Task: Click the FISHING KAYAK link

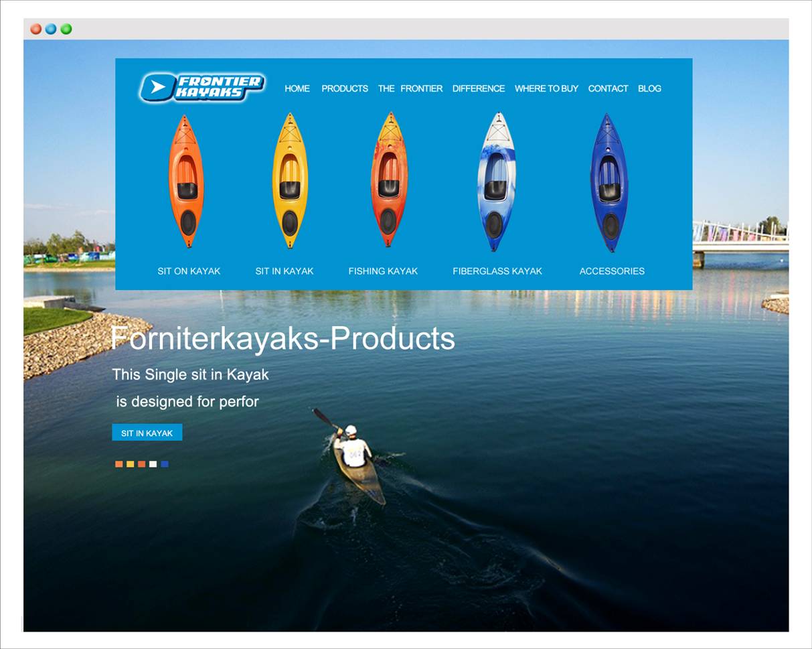Action: tap(383, 271)
